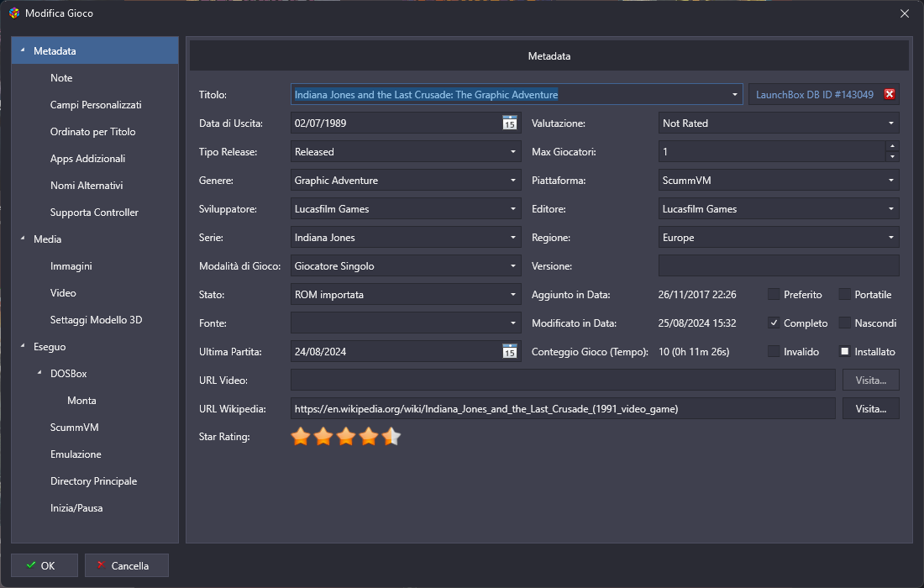Close the Modifica Gioco window
Screen dimensions: 924x588
(x=905, y=13)
